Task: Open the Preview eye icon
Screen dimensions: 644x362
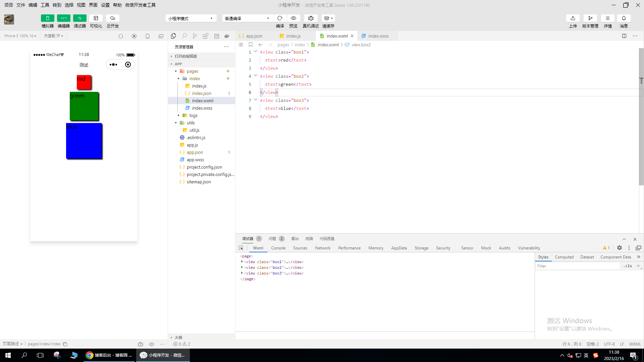Action: point(293,18)
